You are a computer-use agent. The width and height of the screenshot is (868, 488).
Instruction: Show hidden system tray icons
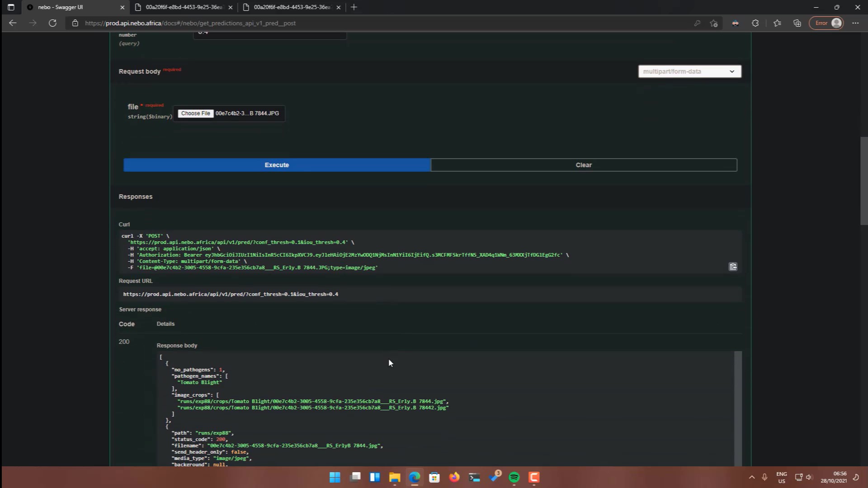751,477
